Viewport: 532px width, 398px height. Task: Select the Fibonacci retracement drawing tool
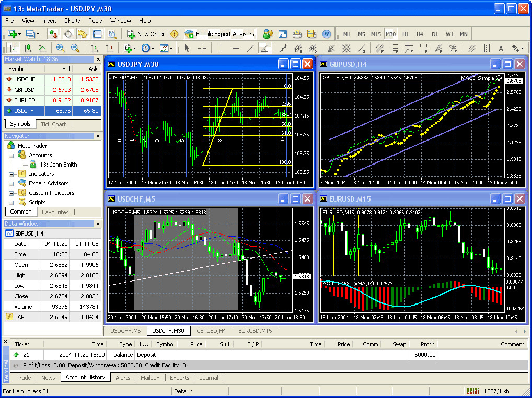[x=380, y=48]
